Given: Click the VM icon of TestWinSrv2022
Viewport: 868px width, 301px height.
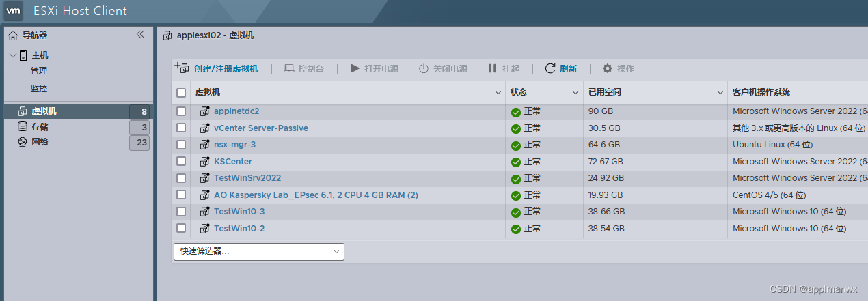Looking at the screenshot, I should [x=204, y=178].
